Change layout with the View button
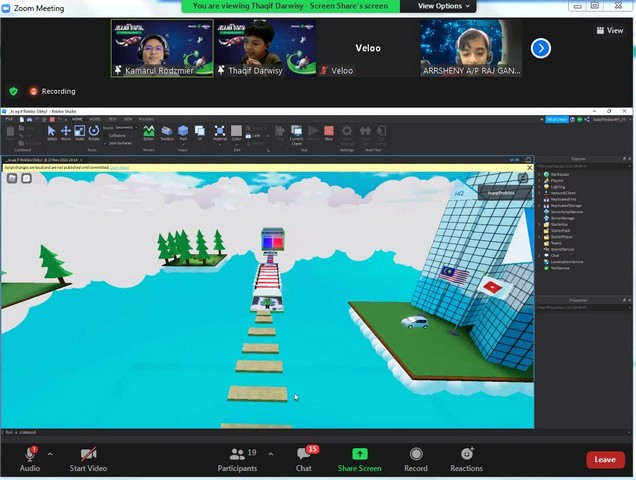The width and height of the screenshot is (636, 480). click(609, 30)
